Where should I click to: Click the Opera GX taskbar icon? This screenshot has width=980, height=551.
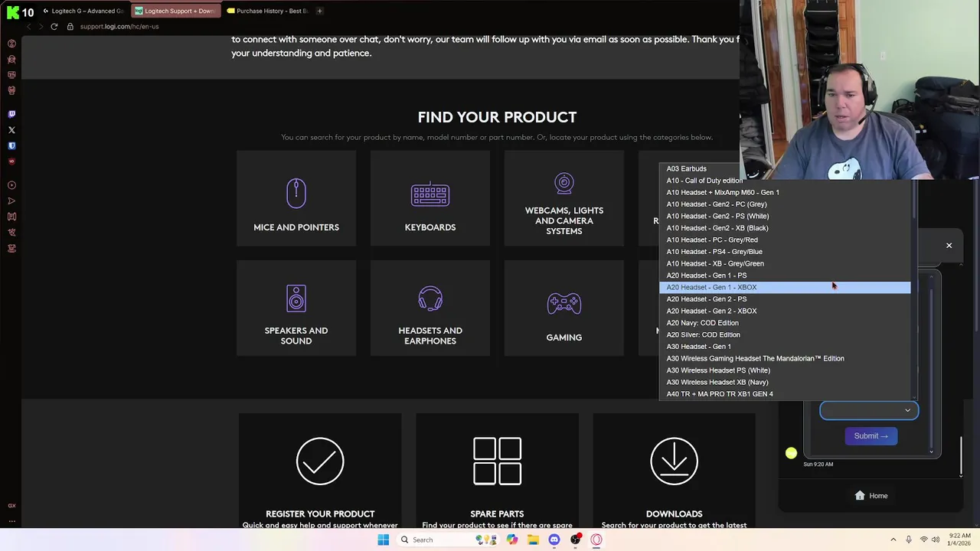click(x=596, y=540)
